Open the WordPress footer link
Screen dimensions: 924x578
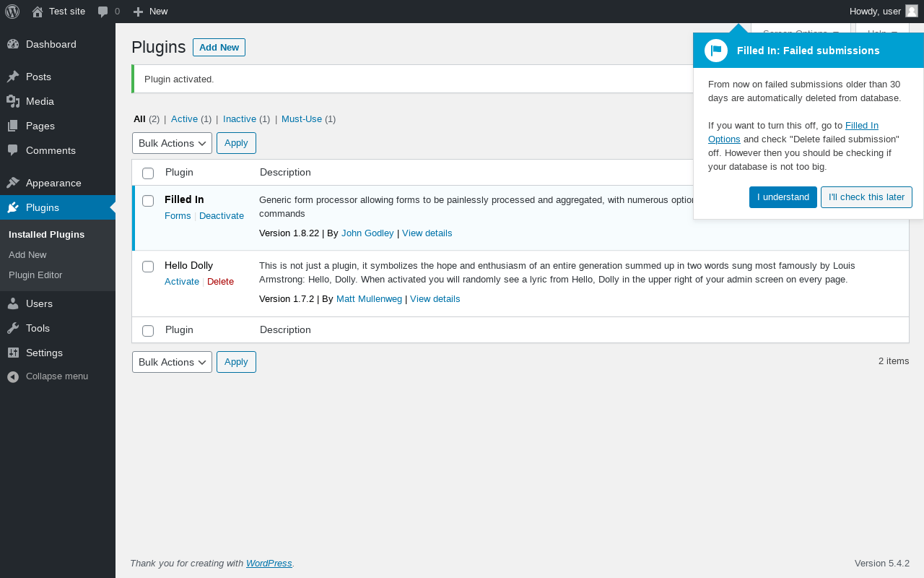(269, 563)
